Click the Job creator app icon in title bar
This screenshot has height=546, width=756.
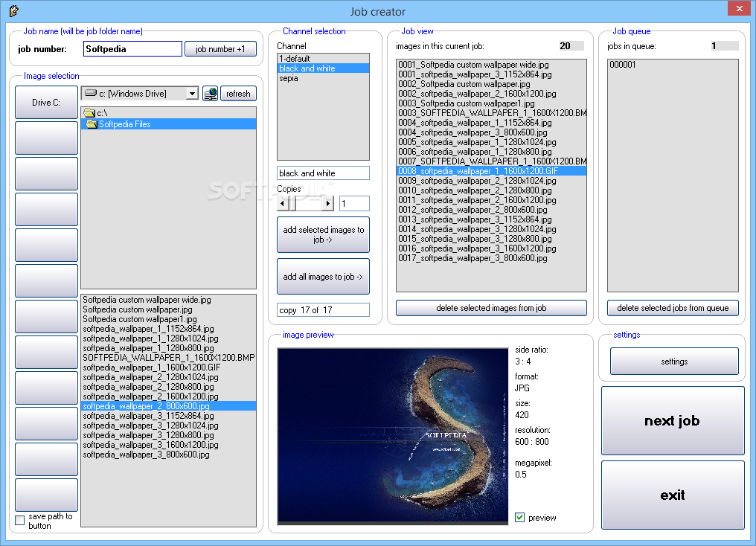[13, 10]
